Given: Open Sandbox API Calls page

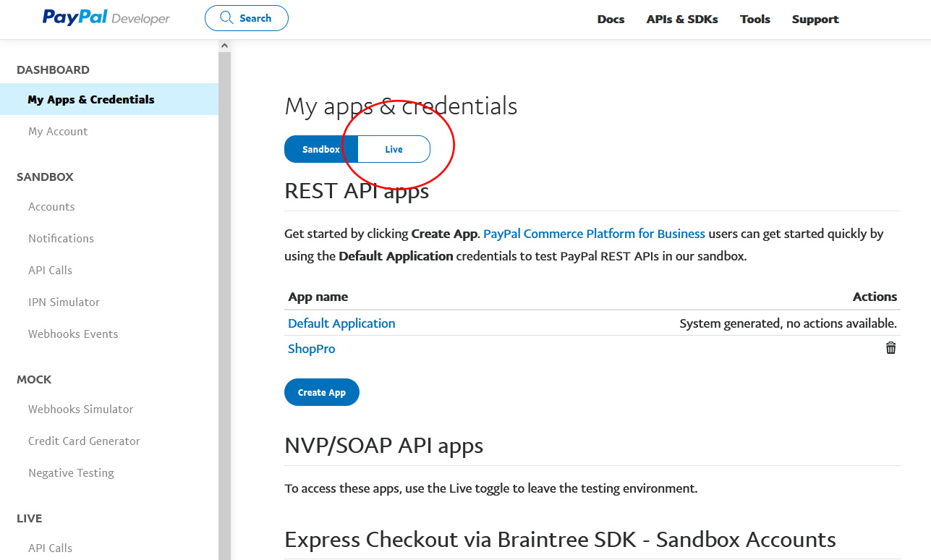Looking at the screenshot, I should click(50, 271).
